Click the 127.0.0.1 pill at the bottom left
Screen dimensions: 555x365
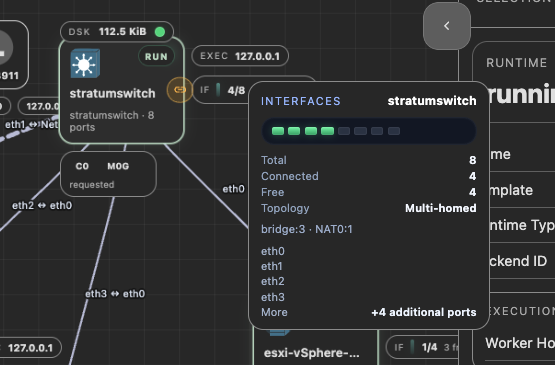30,348
